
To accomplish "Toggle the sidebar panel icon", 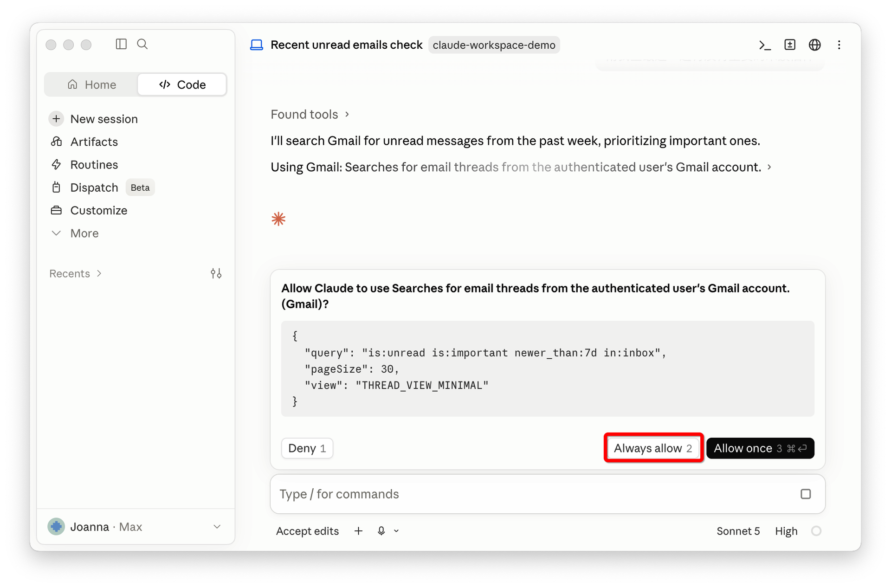I will coord(121,44).
